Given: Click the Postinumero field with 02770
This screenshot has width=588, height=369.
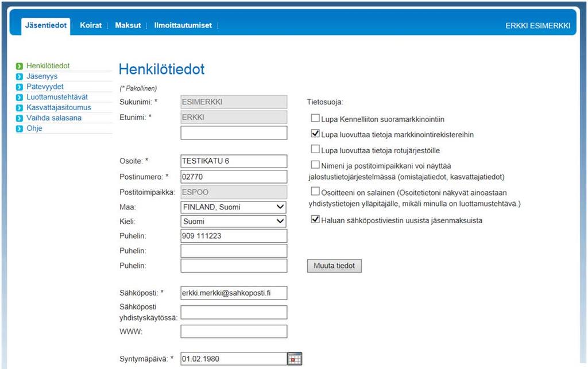Looking at the screenshot, I should (x=234, y=177).
